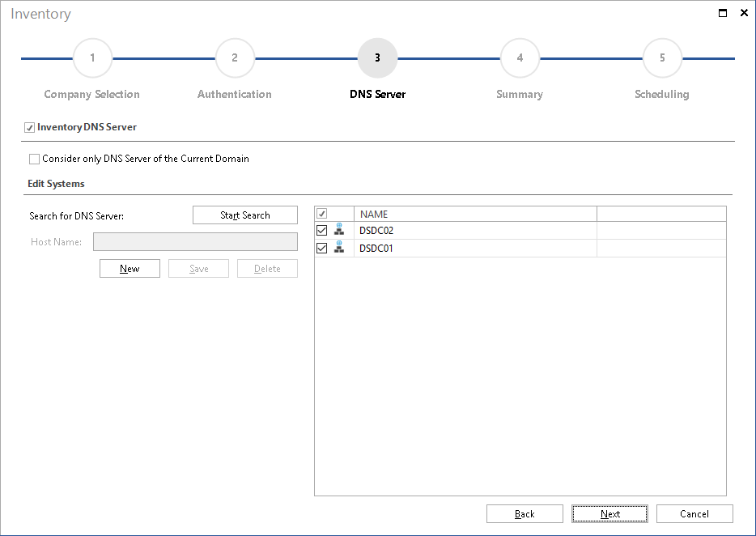Click the Host Name input field

[195, 242]
